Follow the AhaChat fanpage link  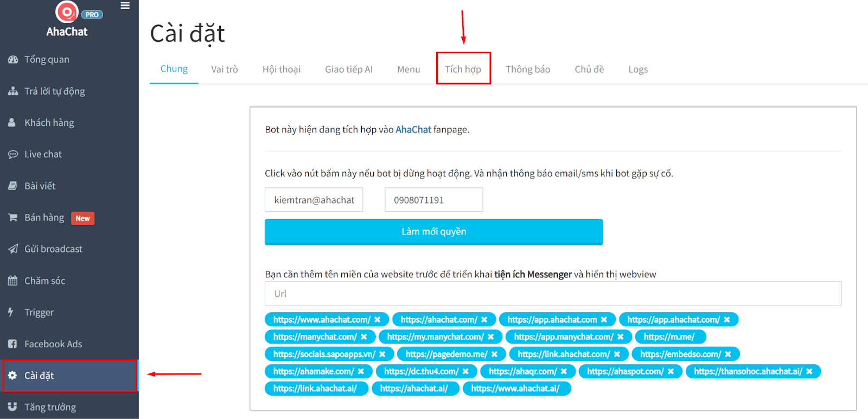coord(413,130)
